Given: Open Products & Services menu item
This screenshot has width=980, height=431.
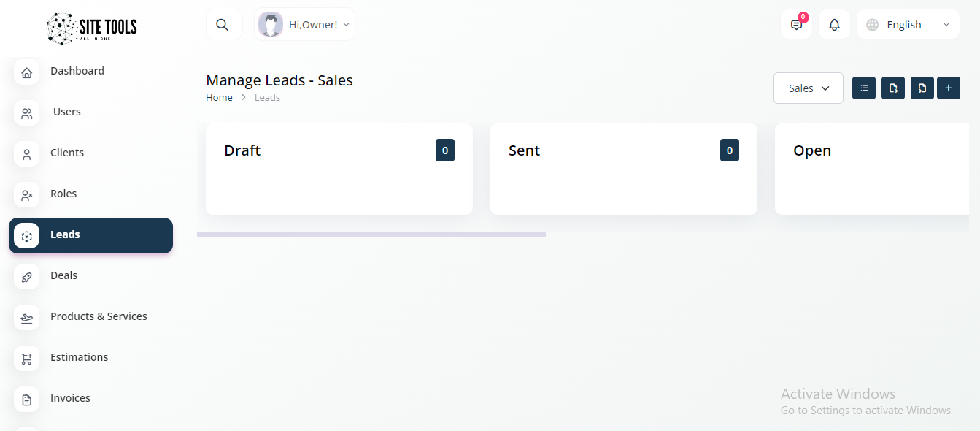Looking at the screenshot, I should point(99,316).
